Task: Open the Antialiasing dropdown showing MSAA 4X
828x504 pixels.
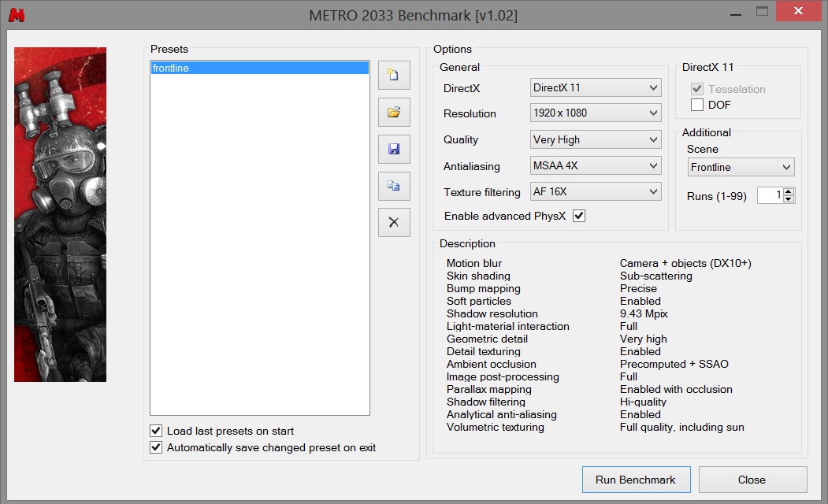Action: (x=596, y=165)
